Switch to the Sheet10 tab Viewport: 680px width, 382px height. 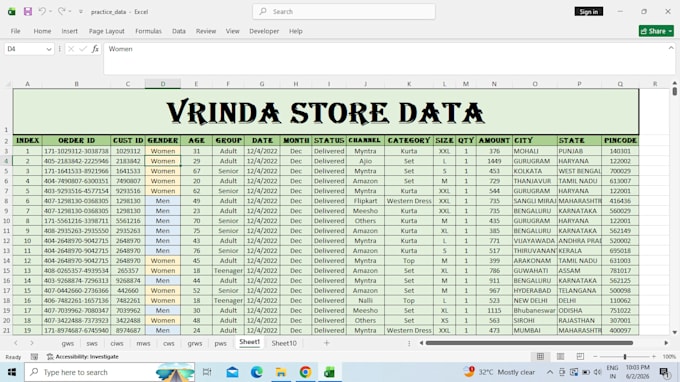point(284,343)
